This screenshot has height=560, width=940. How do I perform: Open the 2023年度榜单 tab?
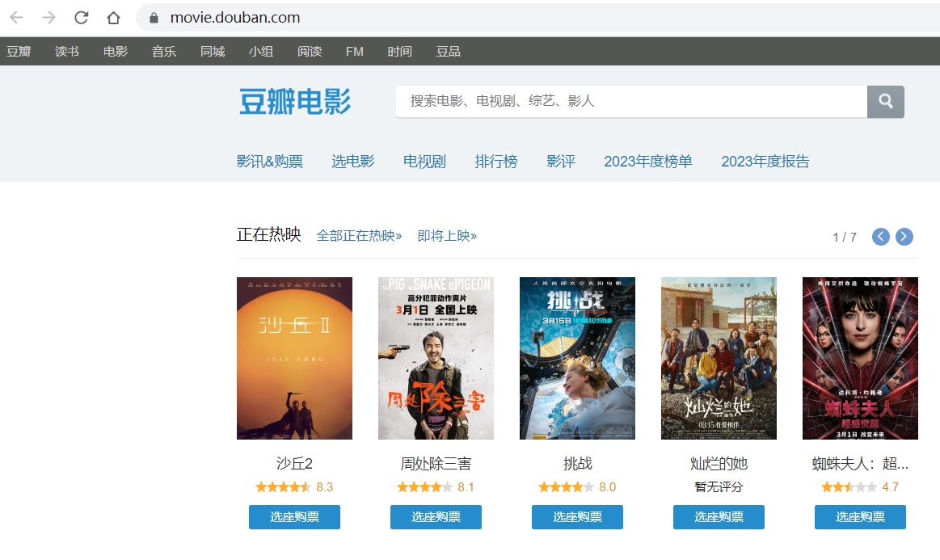(x=648, y=162)
